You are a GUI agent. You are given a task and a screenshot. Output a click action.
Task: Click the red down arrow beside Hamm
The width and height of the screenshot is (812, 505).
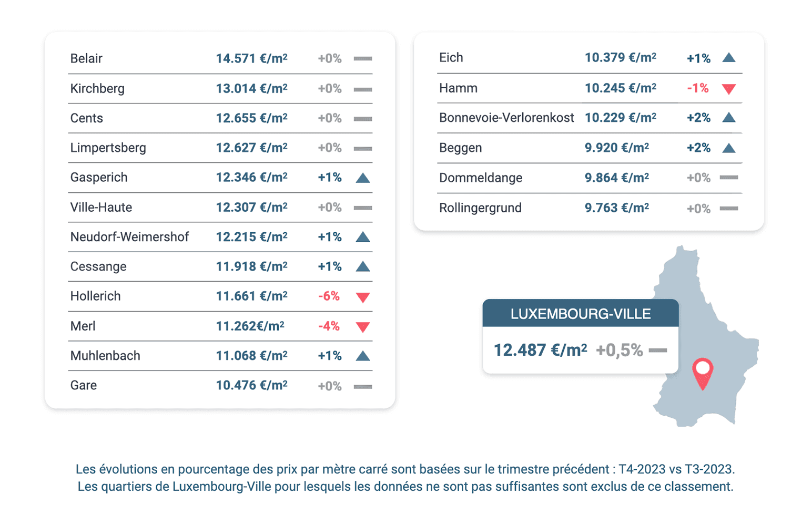pos(729,89)
